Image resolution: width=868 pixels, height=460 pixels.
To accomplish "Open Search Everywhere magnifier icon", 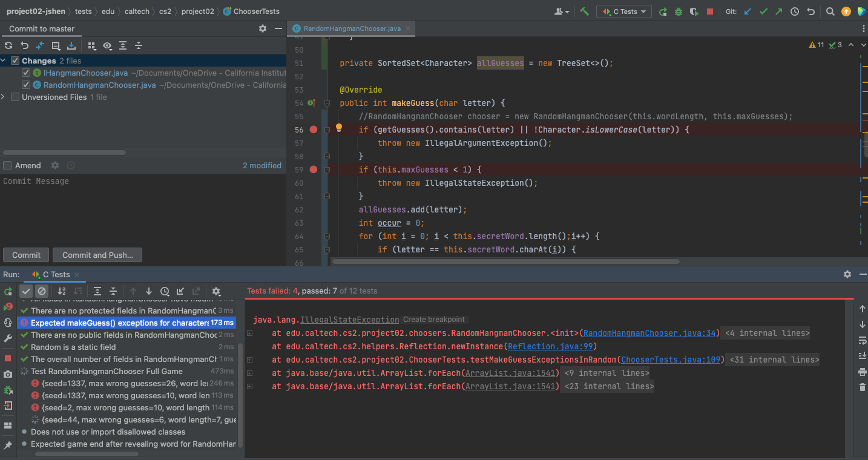I will pos(830,11).
